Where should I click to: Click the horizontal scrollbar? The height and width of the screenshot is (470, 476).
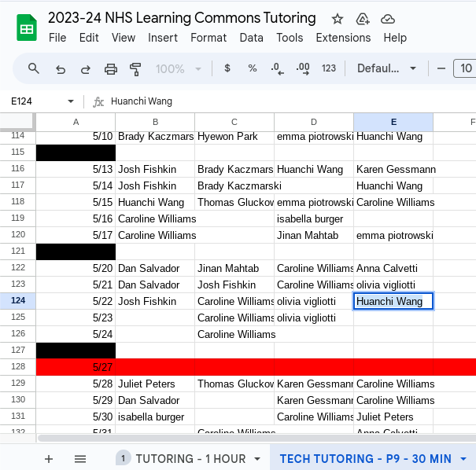point(256,438)
